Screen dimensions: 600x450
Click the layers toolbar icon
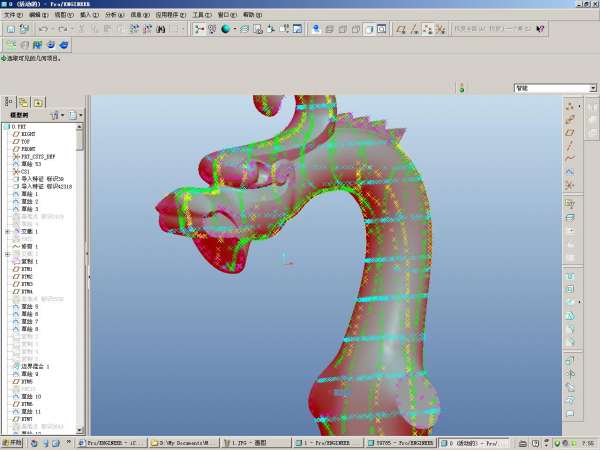coord(245,29)
